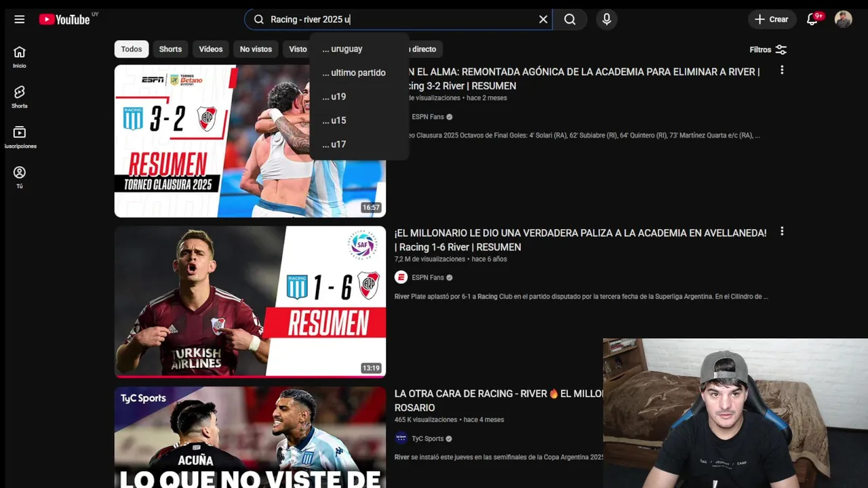Open the Racing 1-6 River thumbnail
868x488 pixels.
click(x=250, y=302)
